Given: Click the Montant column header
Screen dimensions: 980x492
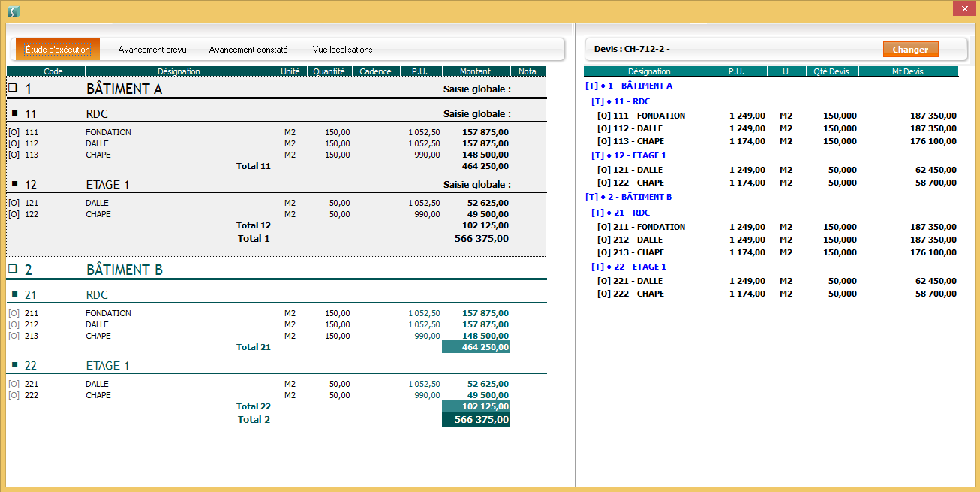Looking at the screenshot, I should [476, 71].
